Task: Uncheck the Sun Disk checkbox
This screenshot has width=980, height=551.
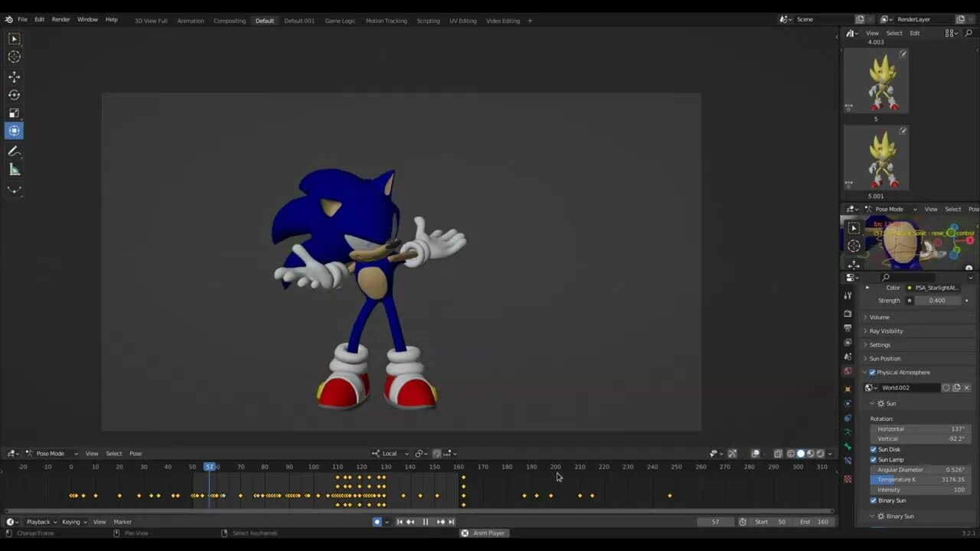Action: point(874,449)
